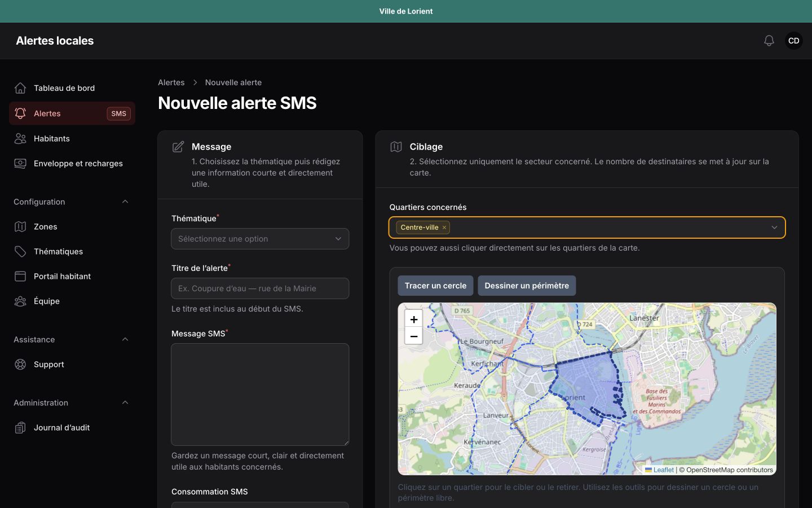Click the Lanester label on map
812x508 pixels.
[644, 318]
